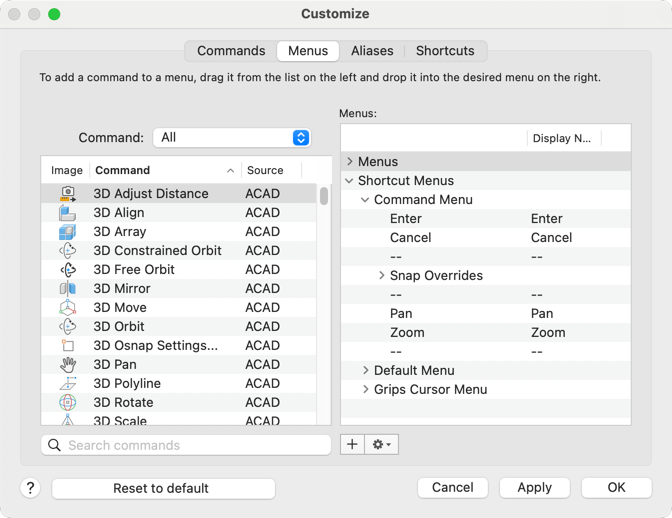The image size is (672, 518).
Task: Collapse the Shortcut Menus node
Action: coord(350,181)
